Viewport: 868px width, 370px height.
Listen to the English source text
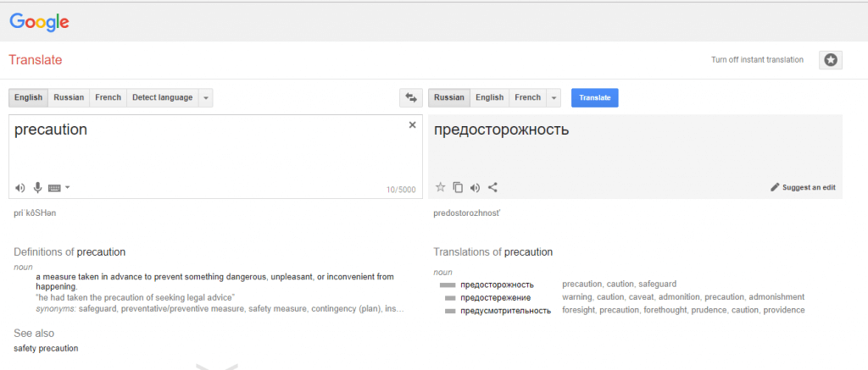point(20,187)
